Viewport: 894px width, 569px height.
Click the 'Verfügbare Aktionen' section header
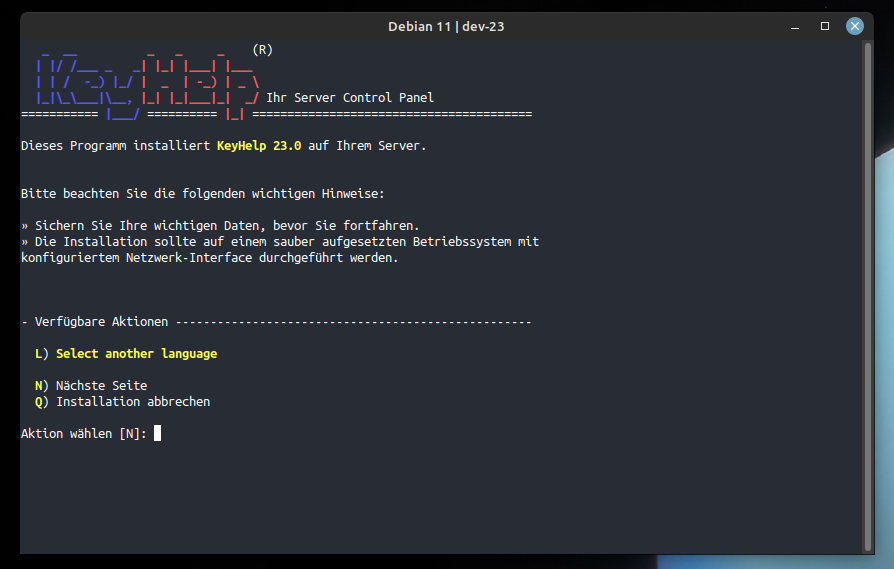[101, 322]
